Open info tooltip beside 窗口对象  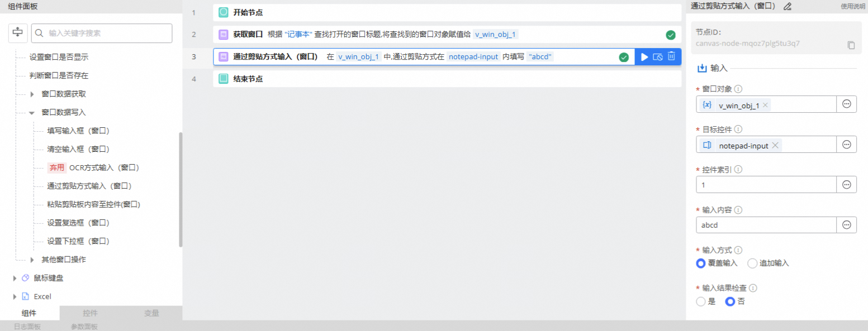(x=738, y=89)
